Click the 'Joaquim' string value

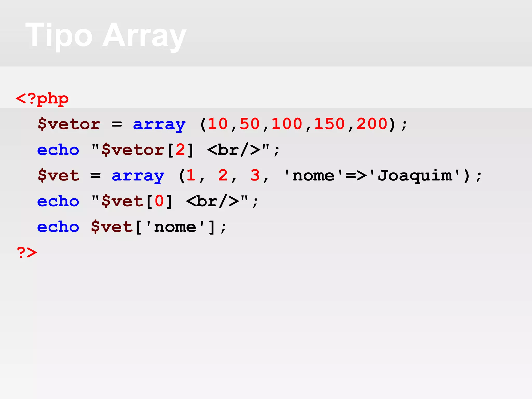pyautogui.click(x=415, y=176)
